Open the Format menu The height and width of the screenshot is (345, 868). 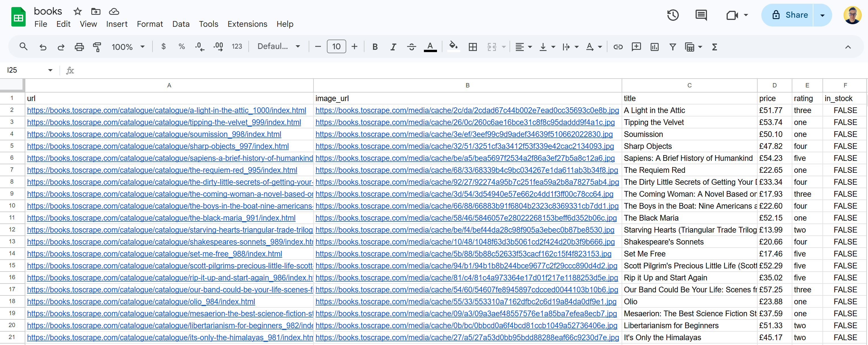coord(150,24)
